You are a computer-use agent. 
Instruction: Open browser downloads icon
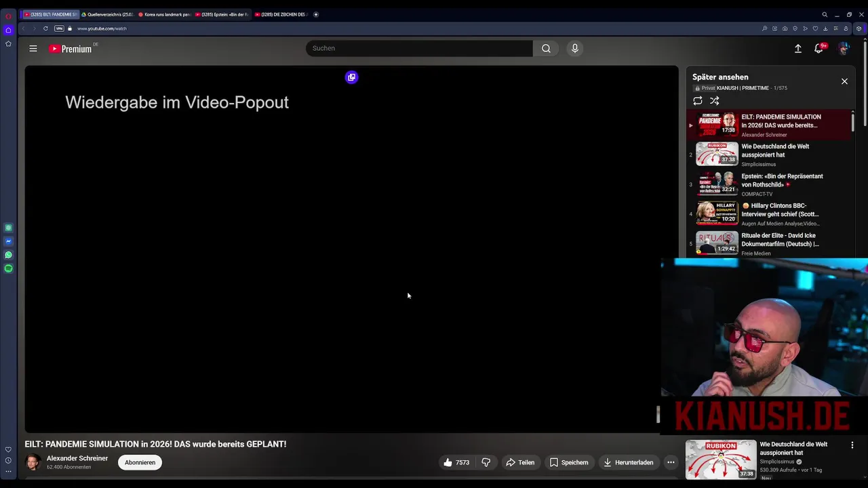[x=825, y=28]
